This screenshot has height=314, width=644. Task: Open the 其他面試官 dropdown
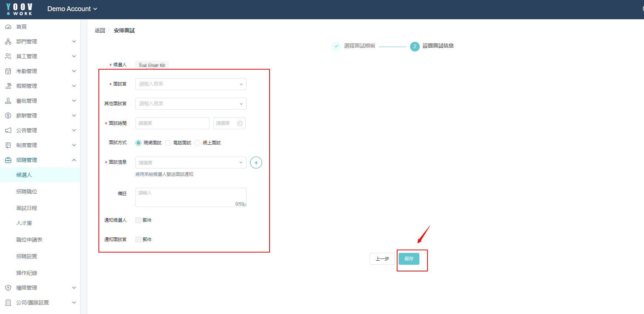tap(191, 104)
